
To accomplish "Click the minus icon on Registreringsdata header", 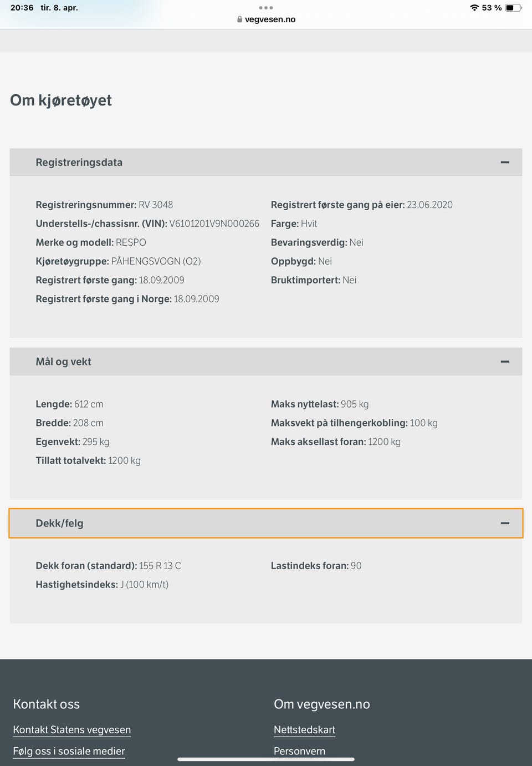I will [505, 163].
